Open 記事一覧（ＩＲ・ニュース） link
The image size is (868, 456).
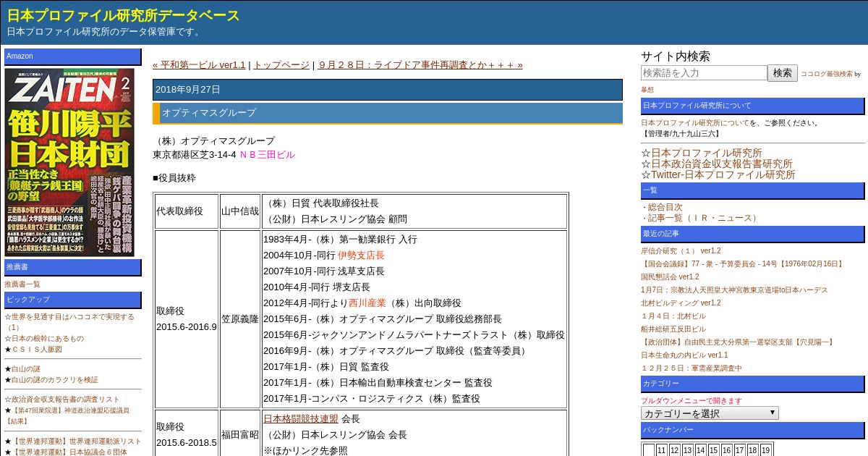[x=703, y=218]
